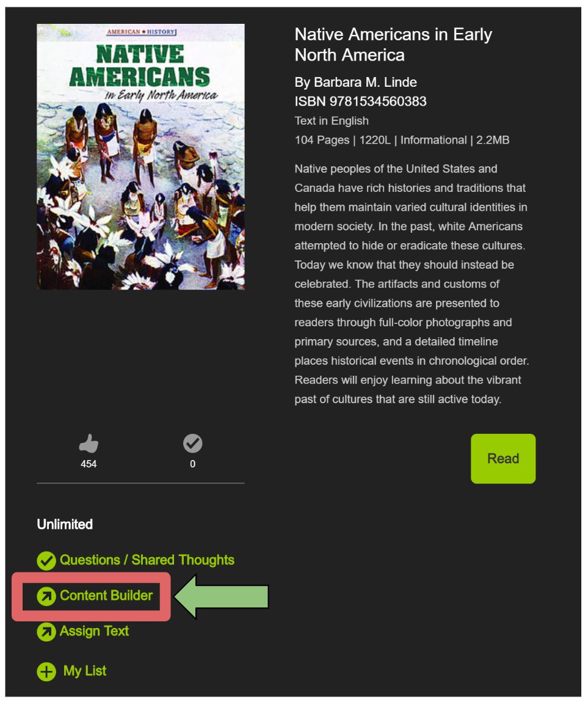Open the Content Builder link
This screenshot has width=588, height=702.
[106, 596]
